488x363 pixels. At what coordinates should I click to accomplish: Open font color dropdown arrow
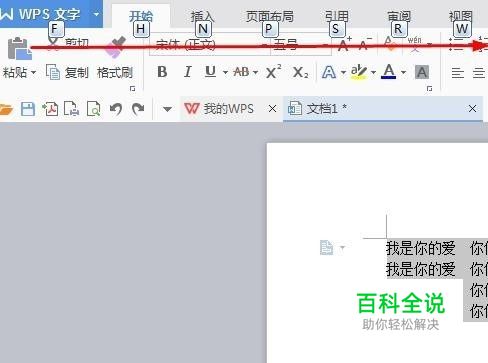point(403,72)
